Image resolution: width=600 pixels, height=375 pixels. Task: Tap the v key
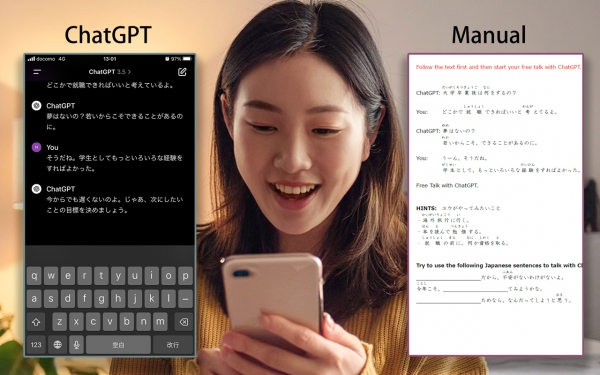110,322
